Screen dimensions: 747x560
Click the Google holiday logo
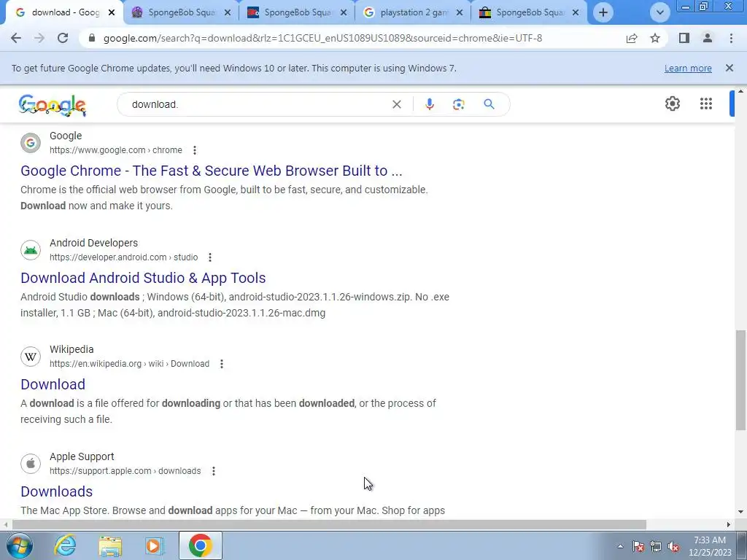(53, 105)
